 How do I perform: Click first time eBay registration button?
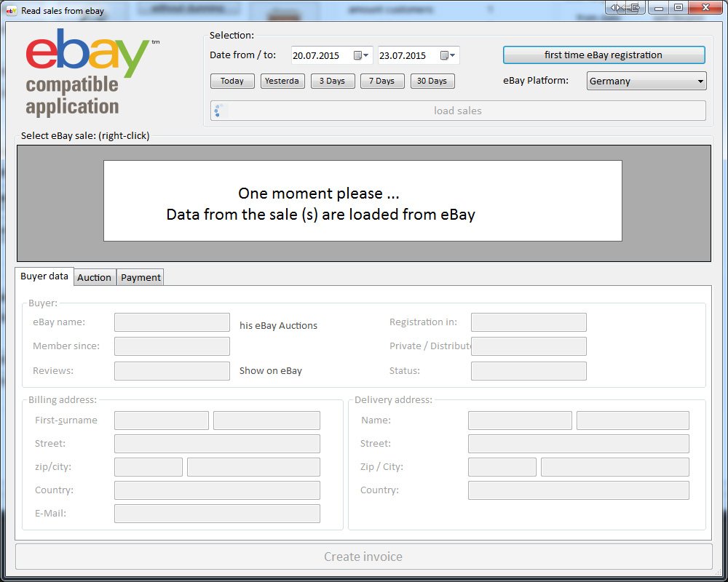click(604, 55)
